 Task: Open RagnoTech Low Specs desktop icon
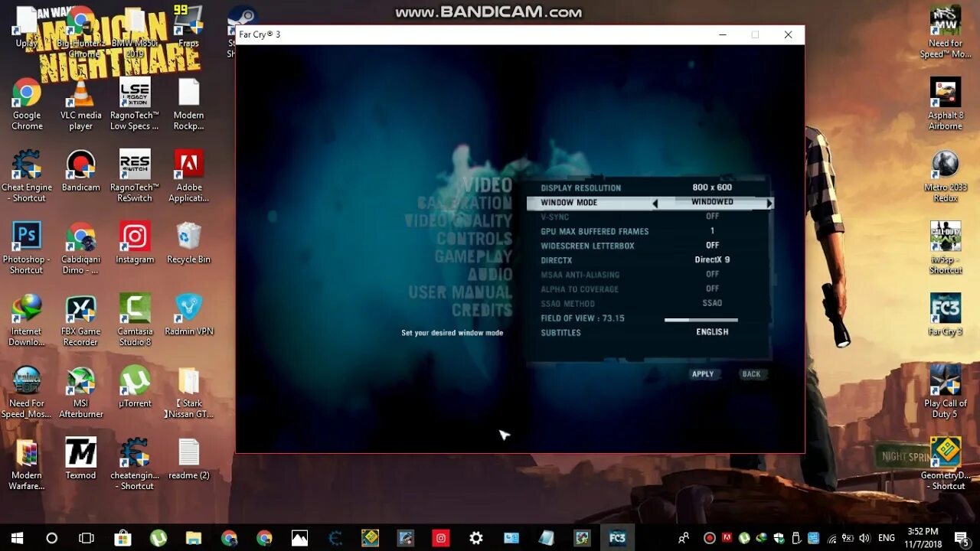135,103
